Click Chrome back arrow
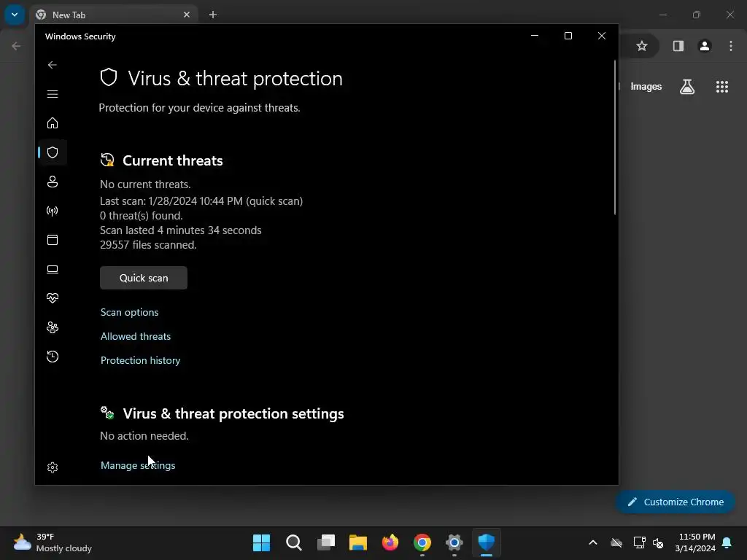Screen dimensions: 747x560 (x=16, y=46)
